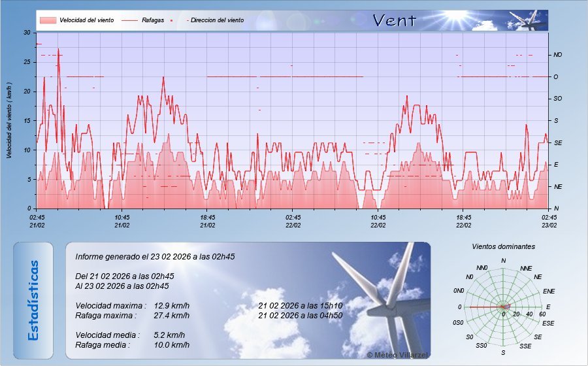Select the Estadísticas vertical tab
This screenshot has width=588, height=366.
point(33,300)
